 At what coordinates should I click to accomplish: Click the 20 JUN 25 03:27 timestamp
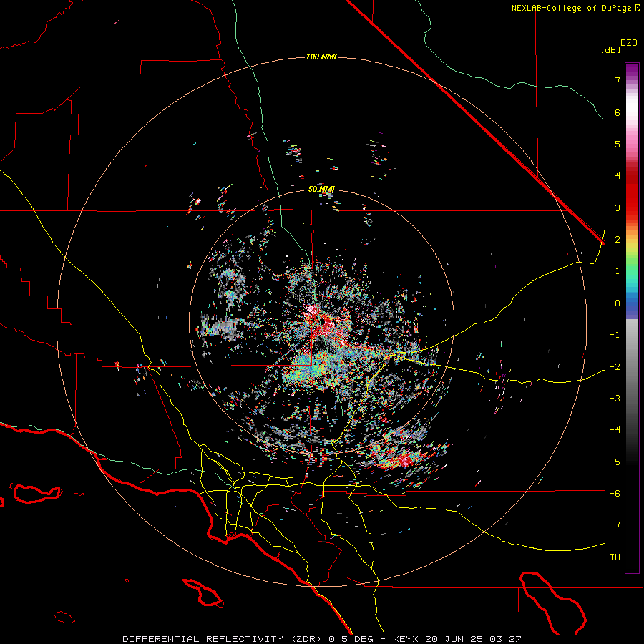click(473, 639)
